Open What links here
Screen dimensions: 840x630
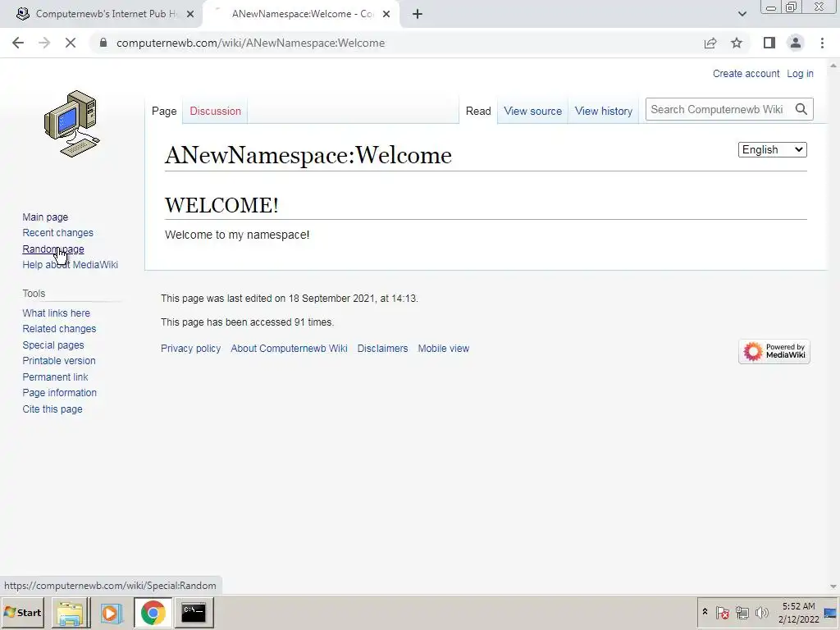point(57,313)
